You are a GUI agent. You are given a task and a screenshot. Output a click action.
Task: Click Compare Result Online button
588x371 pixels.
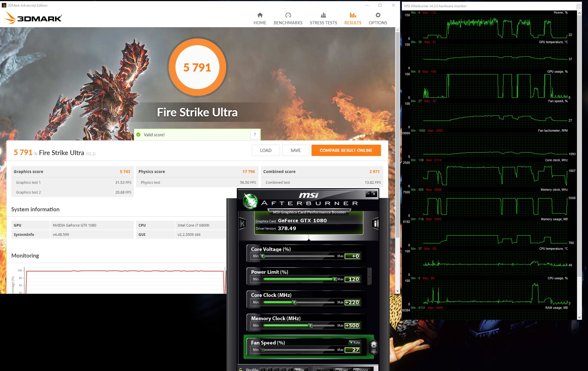(x=346, y=150)
